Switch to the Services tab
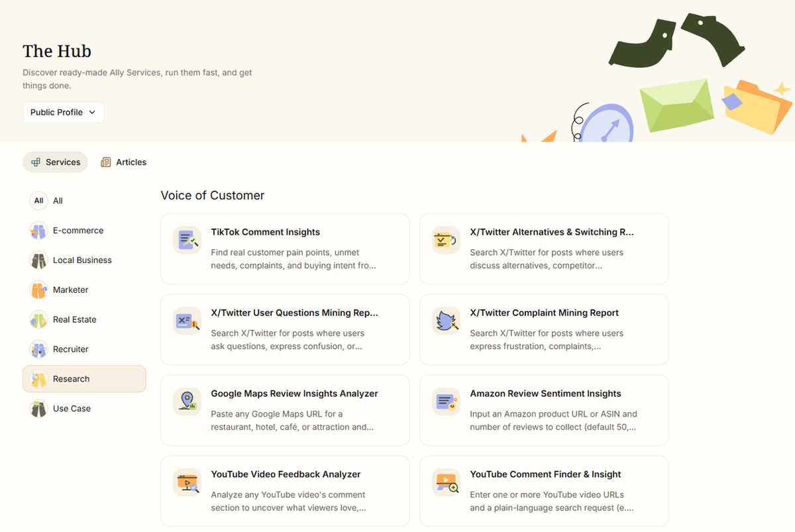The height and width of the screenshot is (532, 795). [x=55, y=162]
